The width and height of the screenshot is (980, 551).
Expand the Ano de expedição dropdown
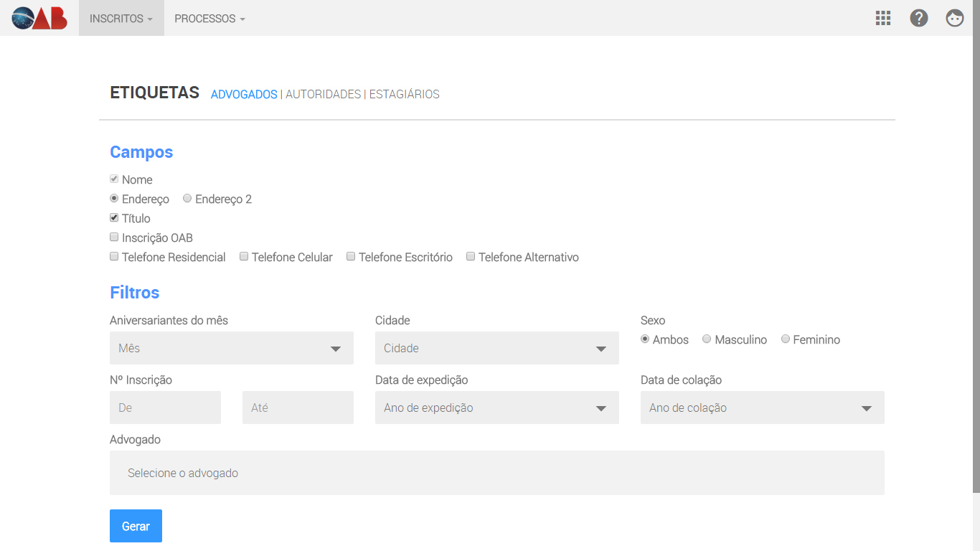pos(496,408)
